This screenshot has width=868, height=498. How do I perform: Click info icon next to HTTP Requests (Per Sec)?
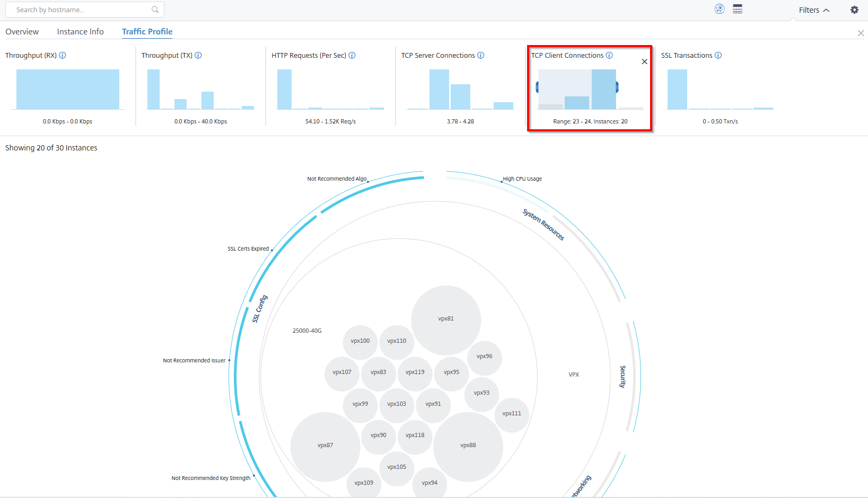[x=352, y=55]
